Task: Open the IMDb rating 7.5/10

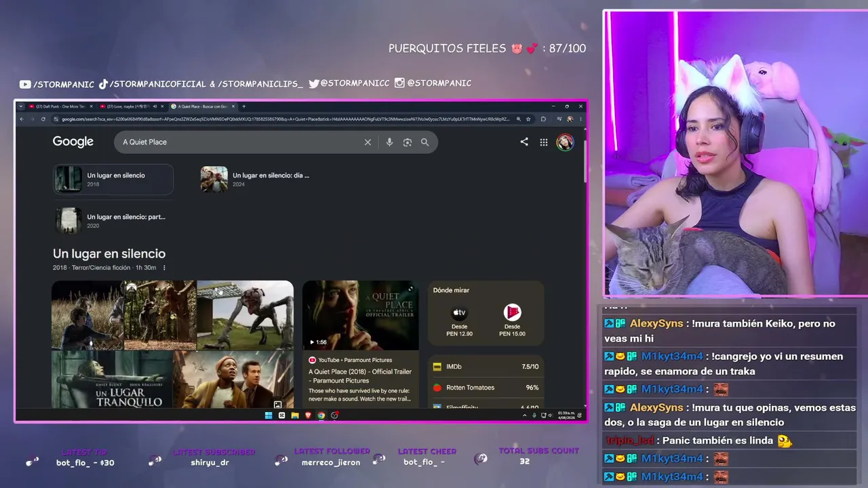Action: tap(486, 367)
